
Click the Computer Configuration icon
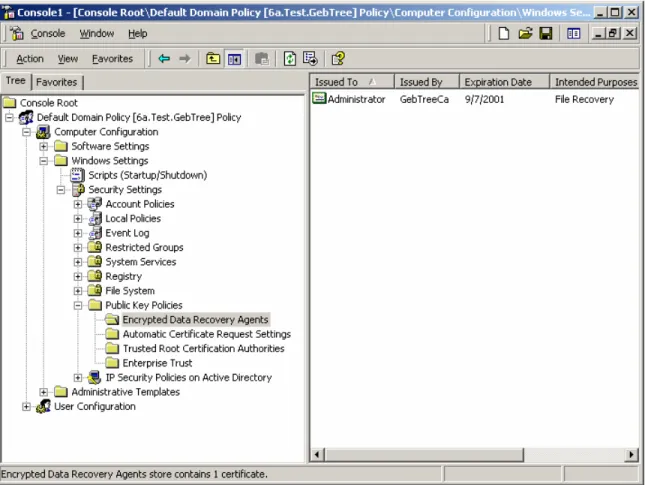43,132
